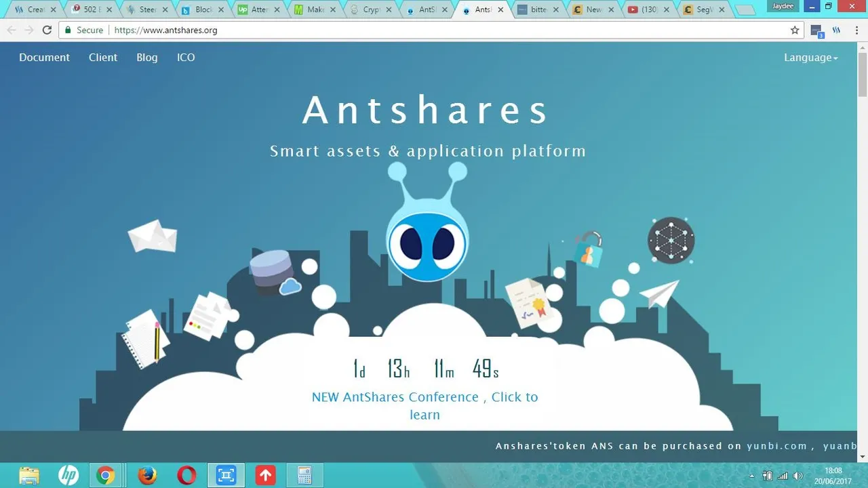The height and width of the screenshot is (488, 868).
Task: Switch to the 'SegV' browser tab
Action: pos(705,9)
